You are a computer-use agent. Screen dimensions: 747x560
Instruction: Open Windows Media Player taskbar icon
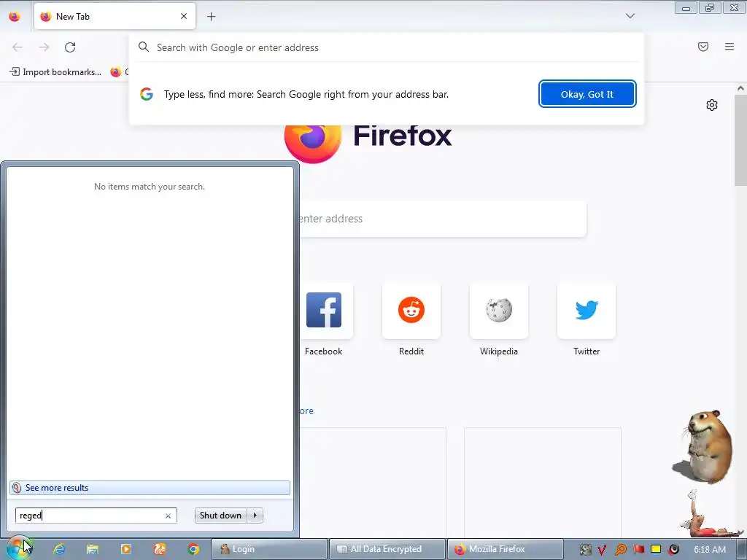[x=126, y=549]
